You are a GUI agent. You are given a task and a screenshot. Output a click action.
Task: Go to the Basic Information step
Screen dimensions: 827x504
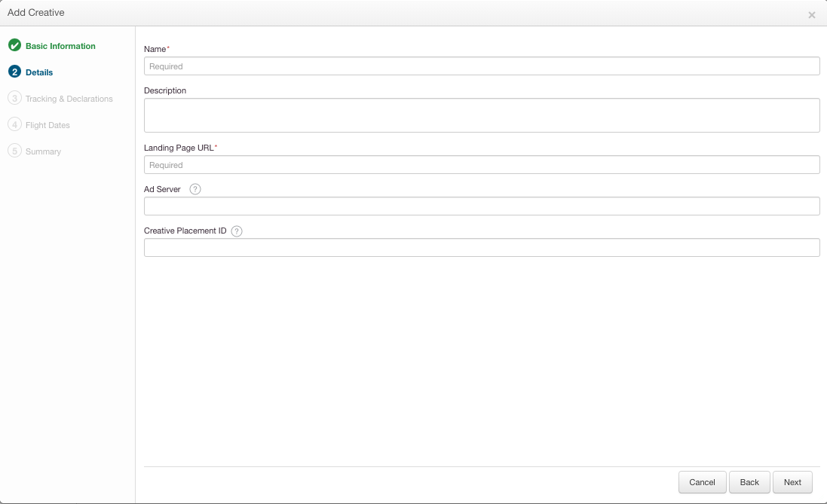click(x=60, y=46)
